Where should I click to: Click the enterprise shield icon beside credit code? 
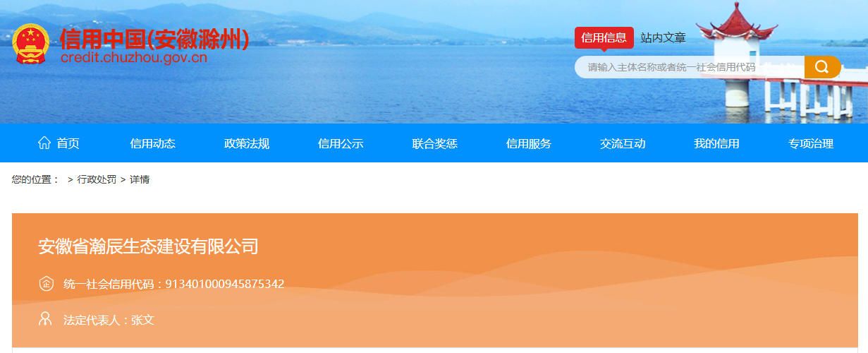pos(46,284)
